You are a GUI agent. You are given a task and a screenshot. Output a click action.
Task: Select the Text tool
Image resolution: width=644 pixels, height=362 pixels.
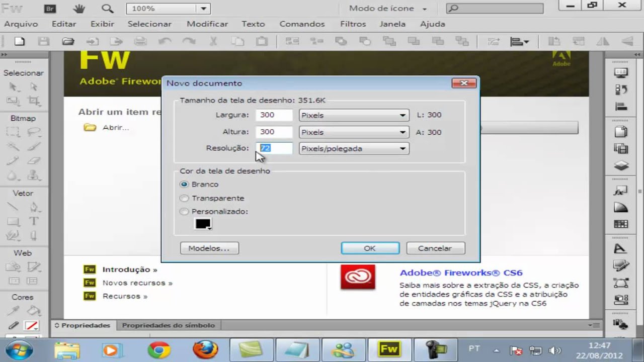[33, 221]
